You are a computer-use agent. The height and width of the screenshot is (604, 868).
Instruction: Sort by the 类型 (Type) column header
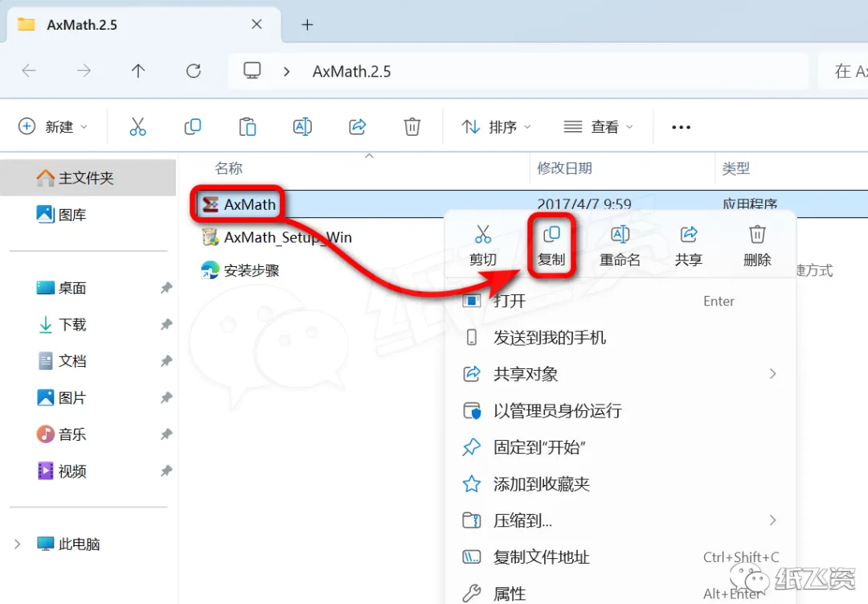click(735, 168)
